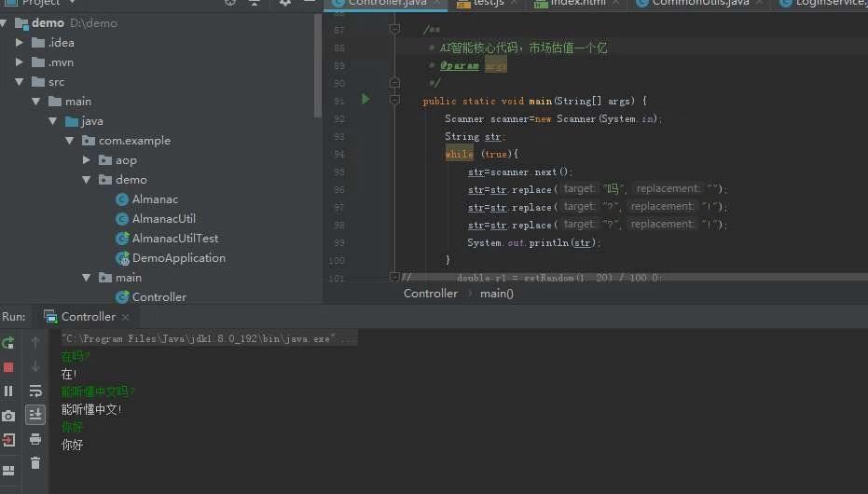The image size is (868, 494).
Task: Switch to the index.html editor tab
Action: tap(577, 4)
